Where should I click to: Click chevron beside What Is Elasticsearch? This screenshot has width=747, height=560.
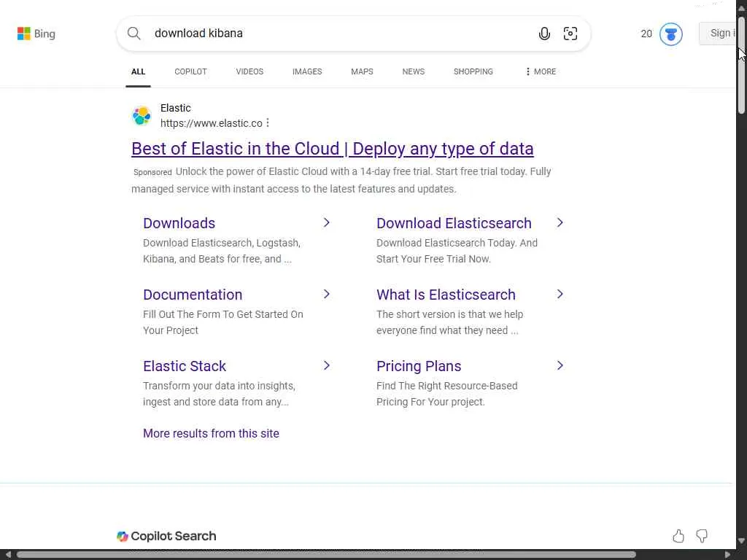coord(560,294)
